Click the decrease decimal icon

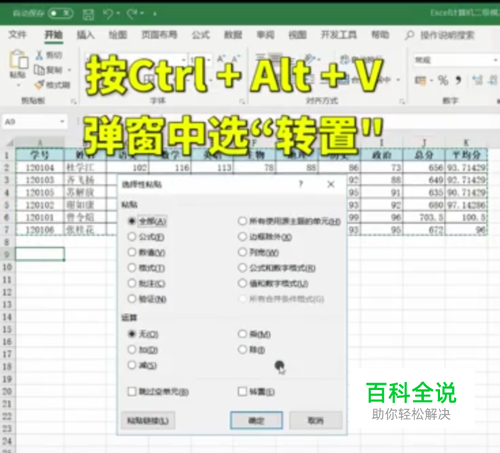click(492, 80)
